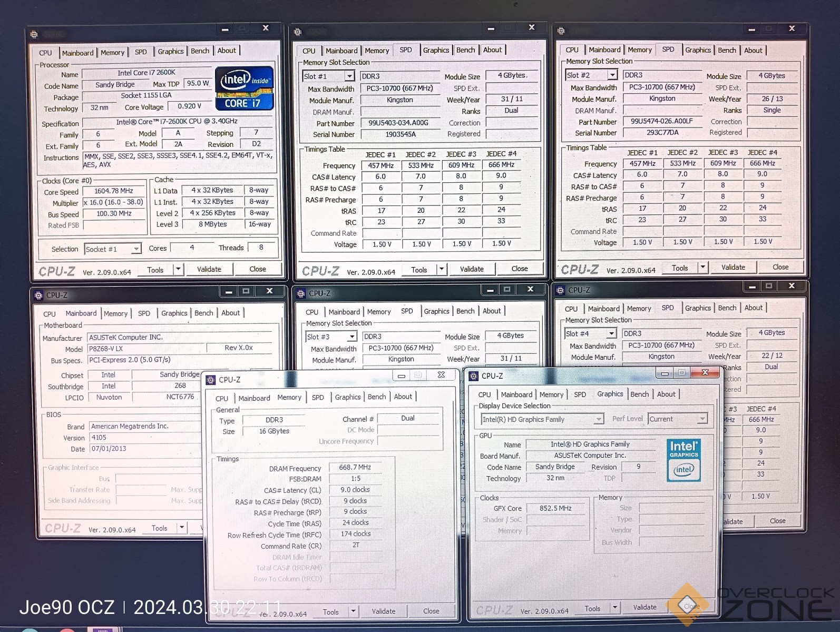
Task: Select Bench tab in Slot #4 window
Action: (x=727, y=308)
